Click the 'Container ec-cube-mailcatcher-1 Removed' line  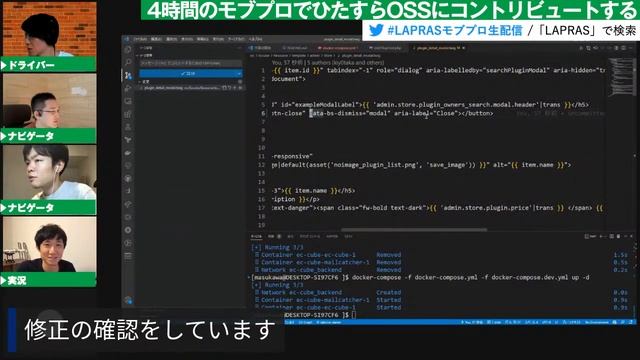point(328,262)
